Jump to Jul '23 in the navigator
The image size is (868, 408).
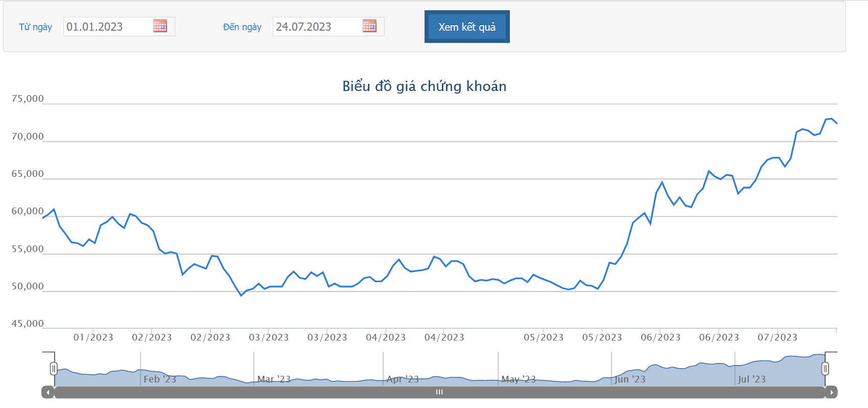click(x=752, y=379)
